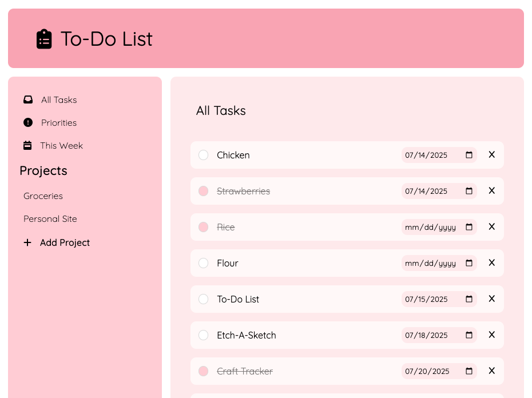532x398 pixels.
Task: Open calendar picker for Craft Tracker task
Action: pos(469,371)
